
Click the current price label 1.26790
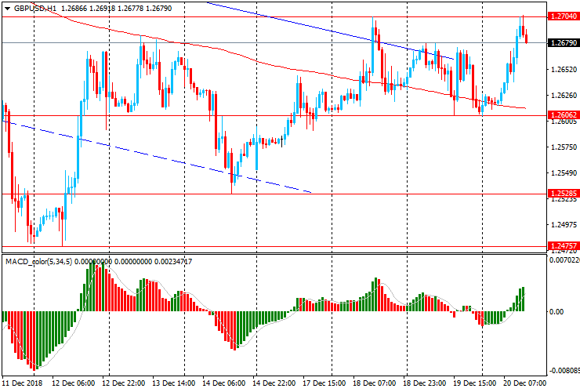pos(563,43)
